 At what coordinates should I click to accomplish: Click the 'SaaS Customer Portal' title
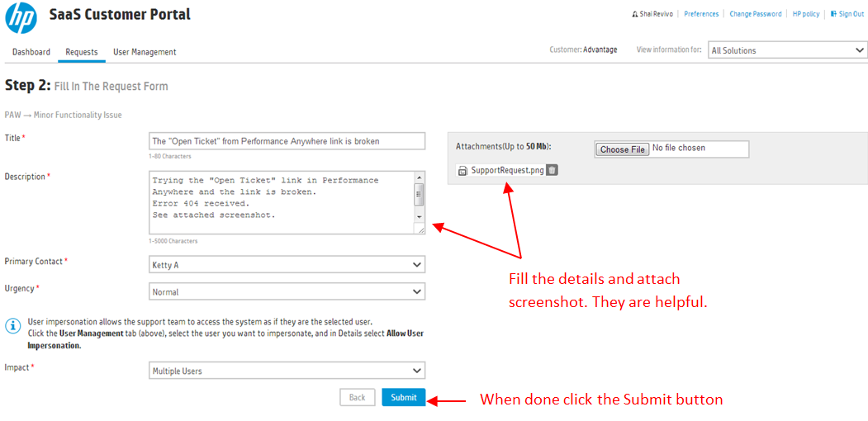[120, 14]
